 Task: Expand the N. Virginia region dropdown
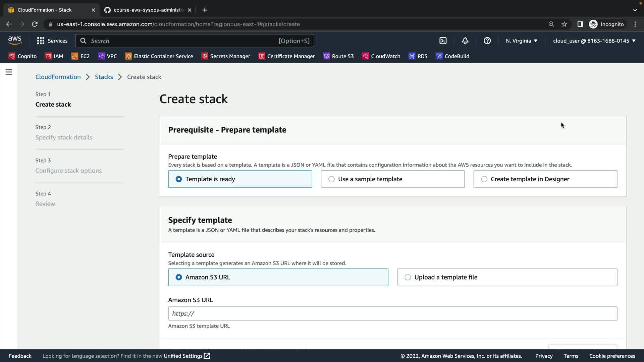(x=521, y=41)
